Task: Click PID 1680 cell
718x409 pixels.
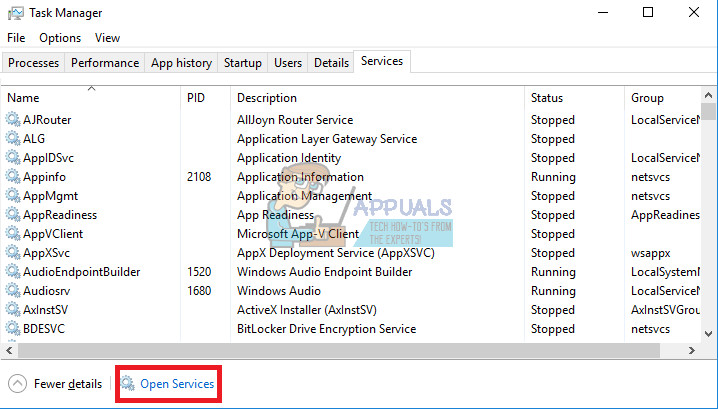Action: pos(199,290)
